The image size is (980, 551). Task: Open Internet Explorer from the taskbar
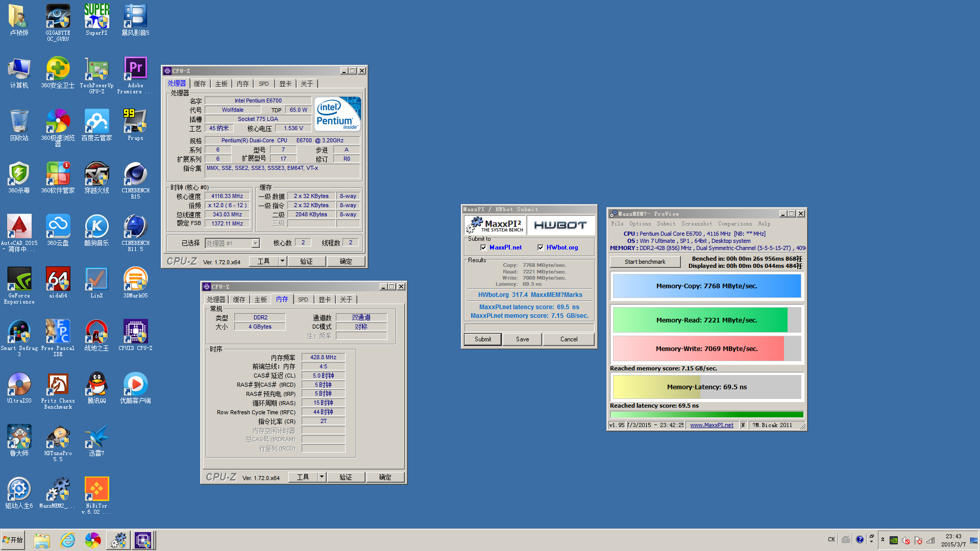click(67, 540)
